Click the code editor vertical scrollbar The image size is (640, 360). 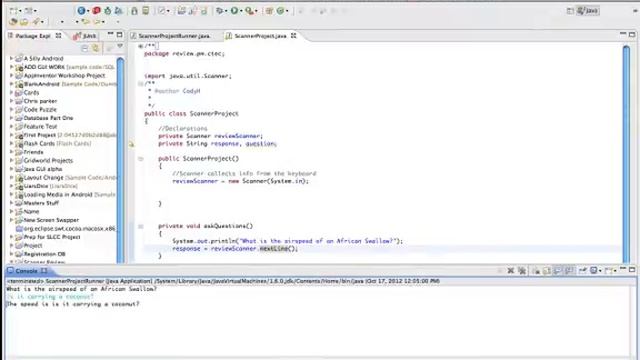pyautogui.click(x=626, y=153)
